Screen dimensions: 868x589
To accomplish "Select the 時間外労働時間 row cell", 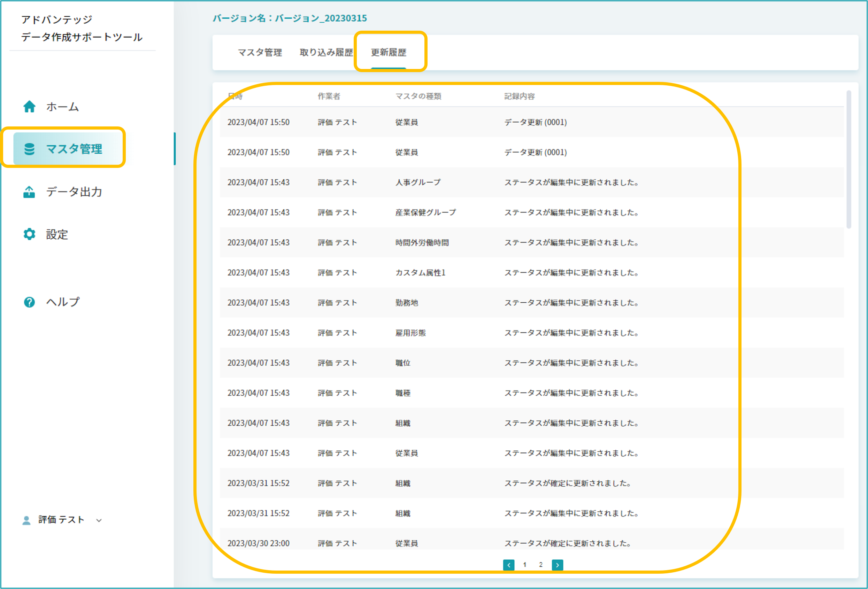I will pyautogui.click(x=422, y=243).
